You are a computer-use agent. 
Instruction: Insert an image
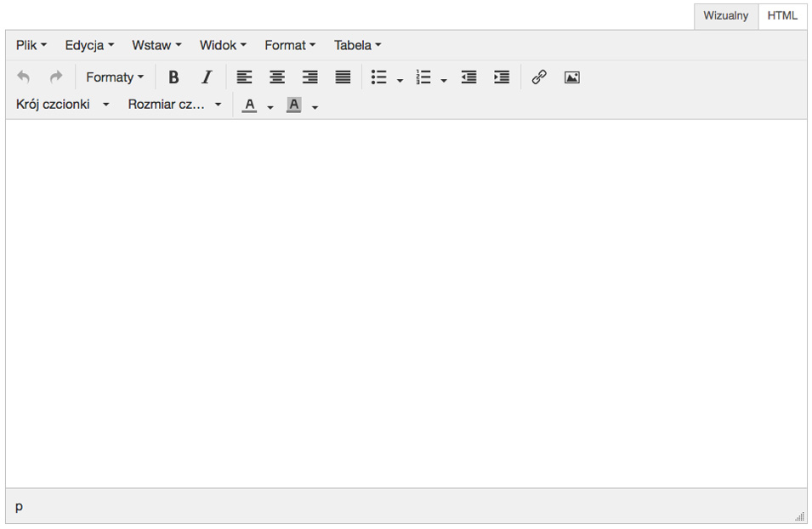point(571,77)
